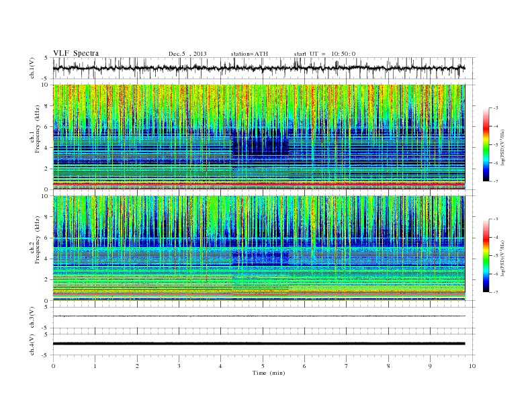Click the ch.1 waveform trace panel
This screenshot has width=532, height=411.
point(264,68)
